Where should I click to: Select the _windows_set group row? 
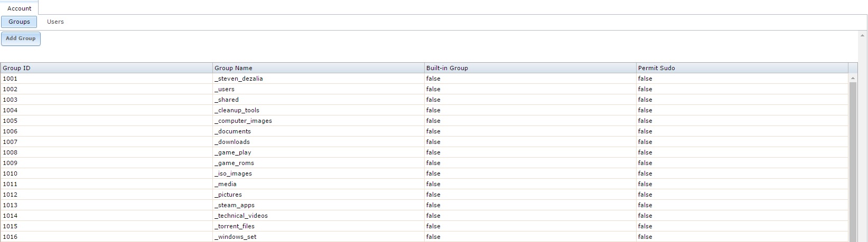point(235,237)
